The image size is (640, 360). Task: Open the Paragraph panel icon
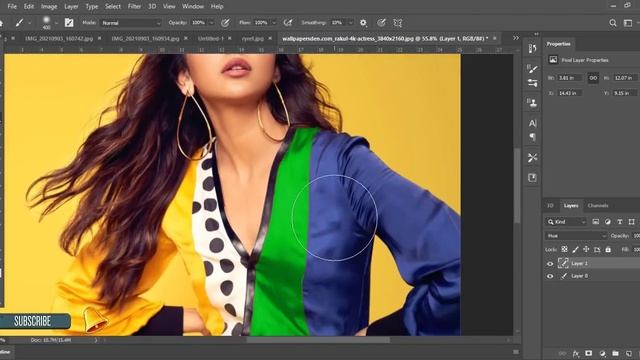coord(532,137)
